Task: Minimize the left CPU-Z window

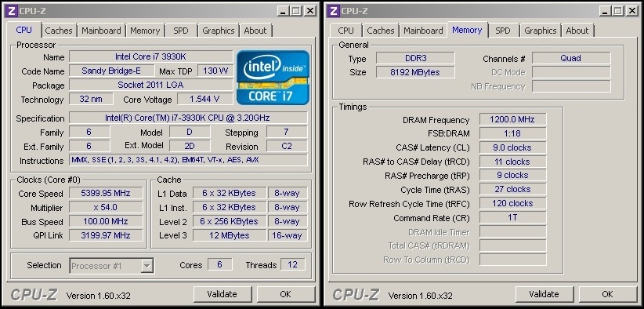Action: coord(283,11)
